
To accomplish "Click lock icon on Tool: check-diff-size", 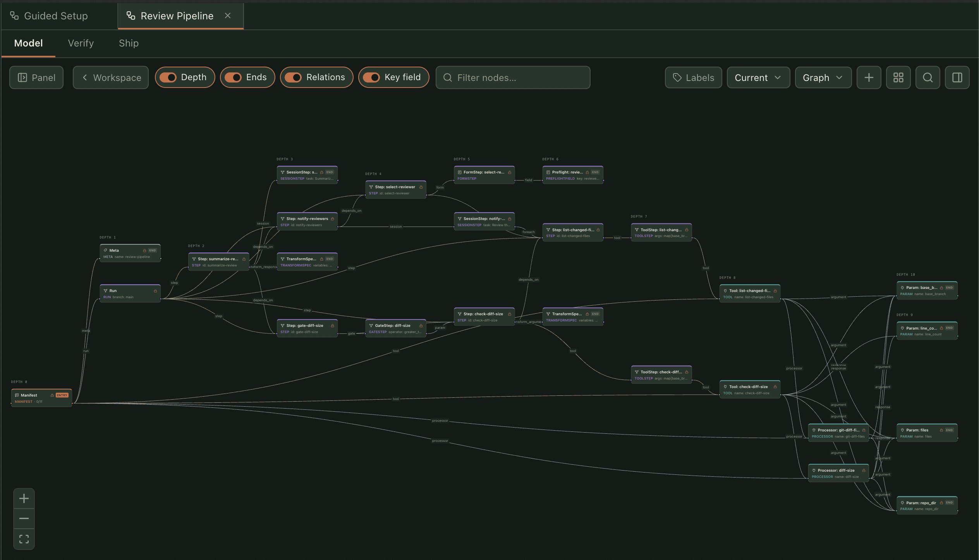I will tap(775, 387).
